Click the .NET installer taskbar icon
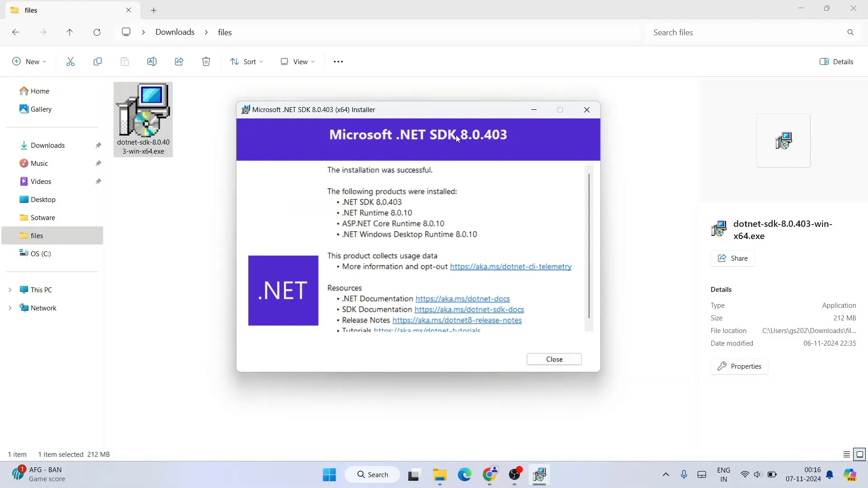Screen dimensions: 868x488 539,475
